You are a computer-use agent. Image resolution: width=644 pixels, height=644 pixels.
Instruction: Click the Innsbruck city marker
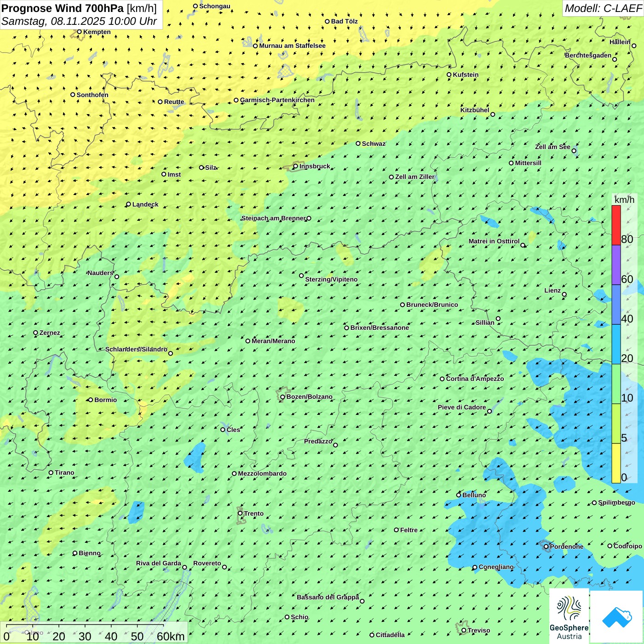[296, 166]
